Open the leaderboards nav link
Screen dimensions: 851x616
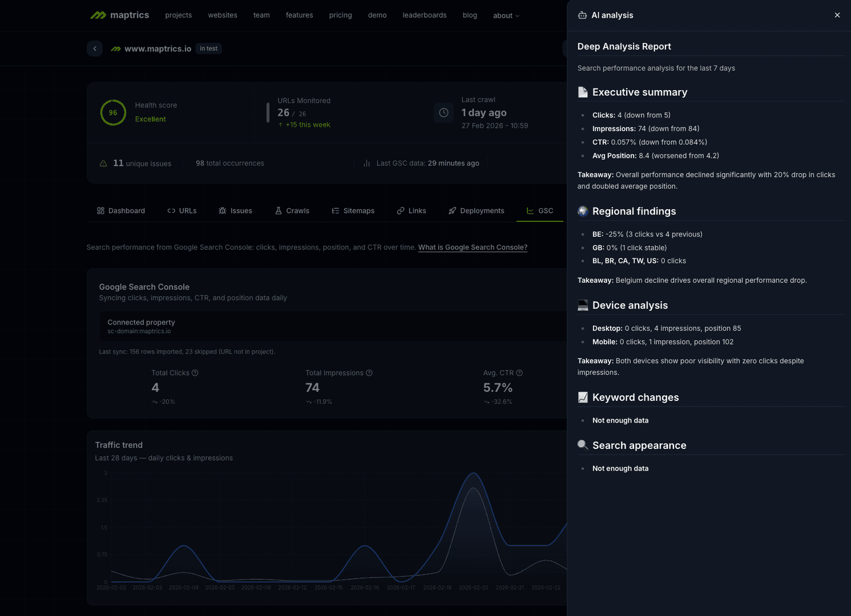pyautogui.click(x=425, y=15)
